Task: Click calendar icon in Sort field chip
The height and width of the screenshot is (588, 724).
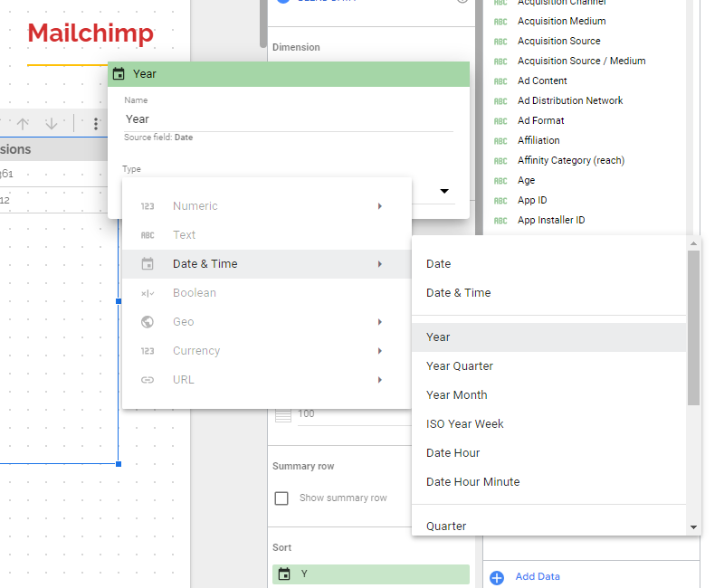Action: click(x=284, y=574)
